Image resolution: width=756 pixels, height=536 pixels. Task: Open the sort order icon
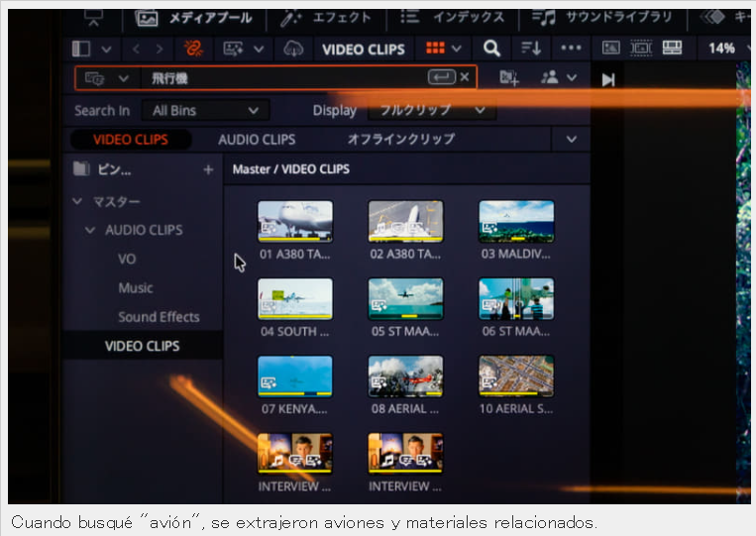click(x=531, y=48)
